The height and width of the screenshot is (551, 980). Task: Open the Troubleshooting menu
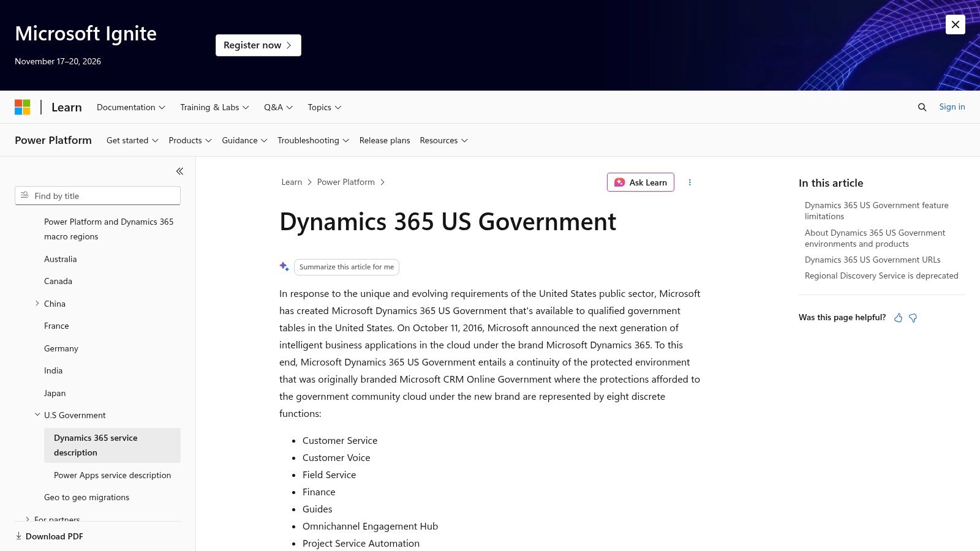click(x=313, y=140)
